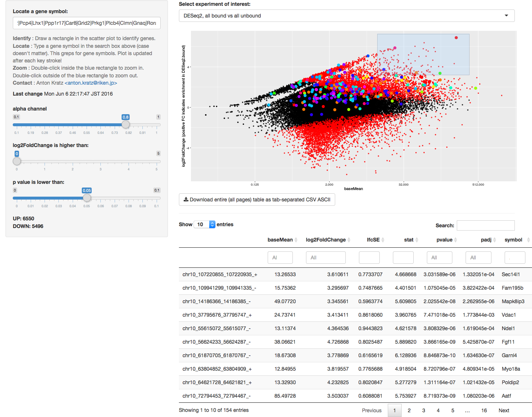The image size is (532, 417).
Task: Go to Previous page of table
Action: 372,410
